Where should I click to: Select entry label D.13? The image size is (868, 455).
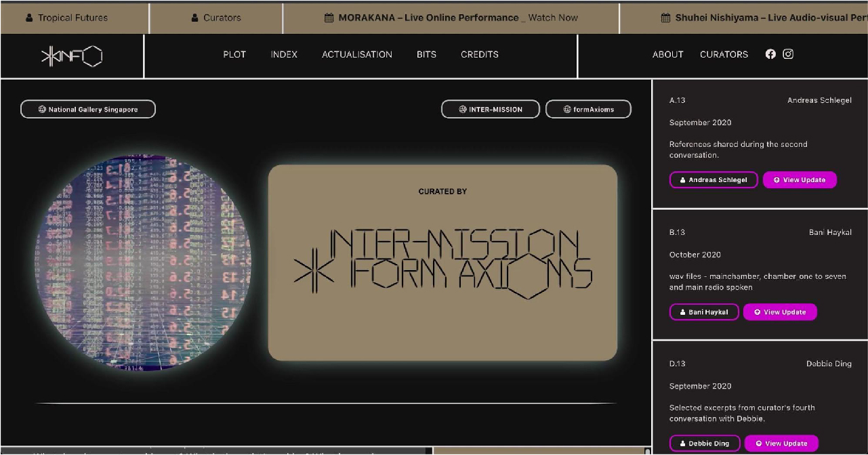tap(678, 364)
